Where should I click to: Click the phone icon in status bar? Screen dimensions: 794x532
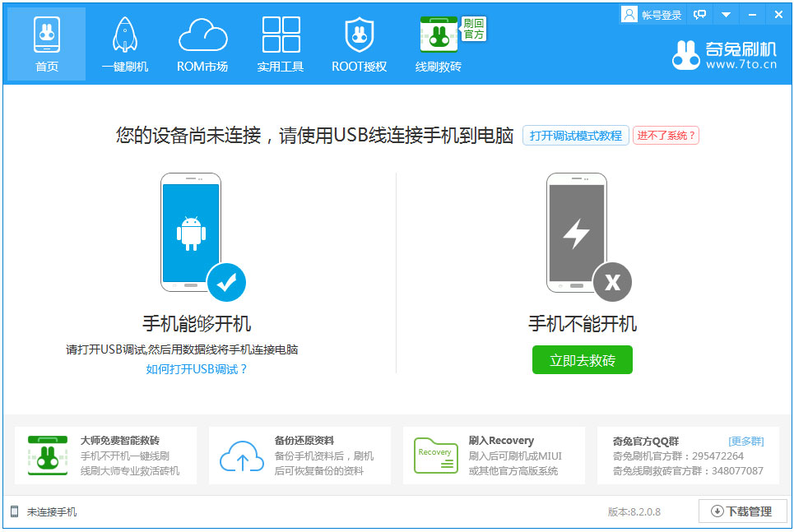tap(14, 511)
